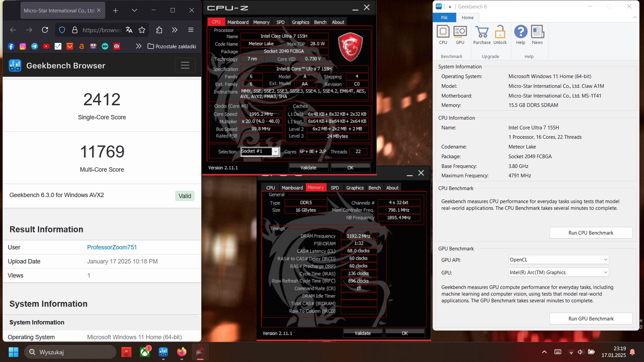Click Validate in the lower CPU-Z Memory window
This screenshot has width=644, height=362.
point(363,333)
